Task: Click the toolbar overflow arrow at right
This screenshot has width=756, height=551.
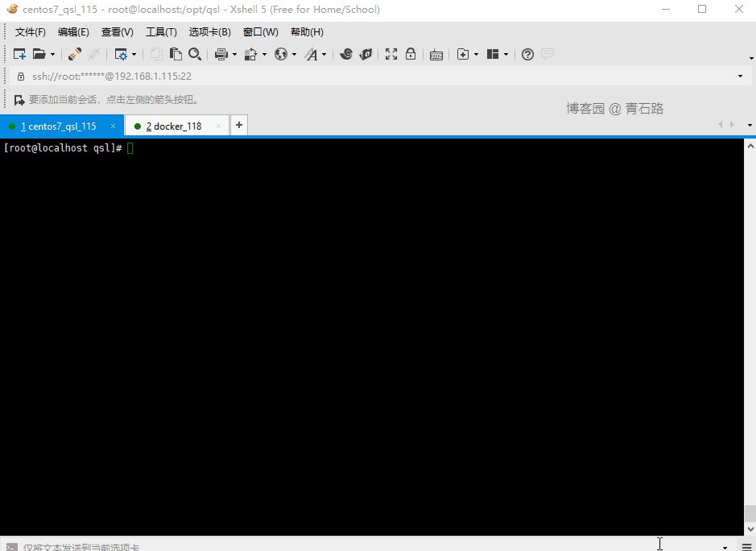Action: (751, 58)
